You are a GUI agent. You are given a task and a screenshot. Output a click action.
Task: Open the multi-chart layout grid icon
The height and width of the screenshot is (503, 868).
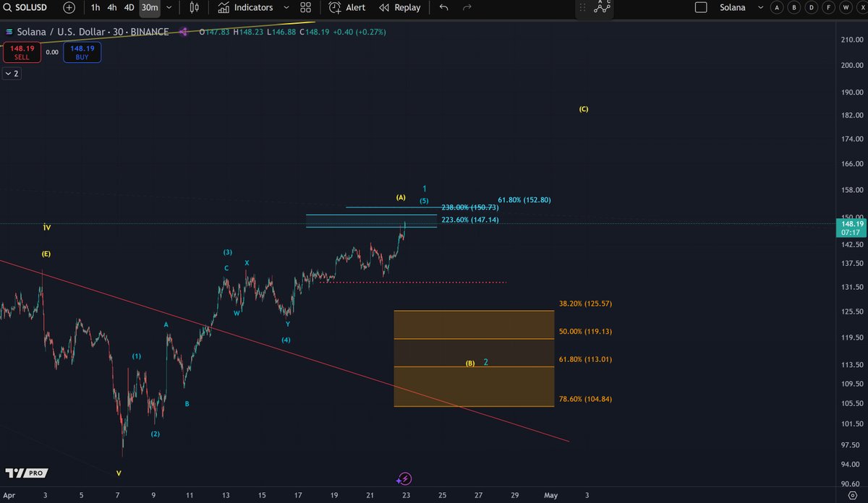[305, 8]
